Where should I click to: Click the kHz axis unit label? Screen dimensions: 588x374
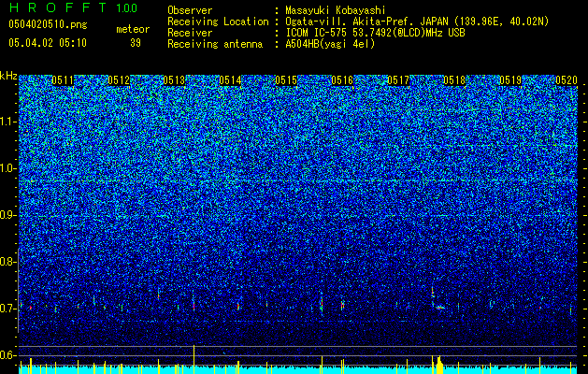click(x=8, y=76)
